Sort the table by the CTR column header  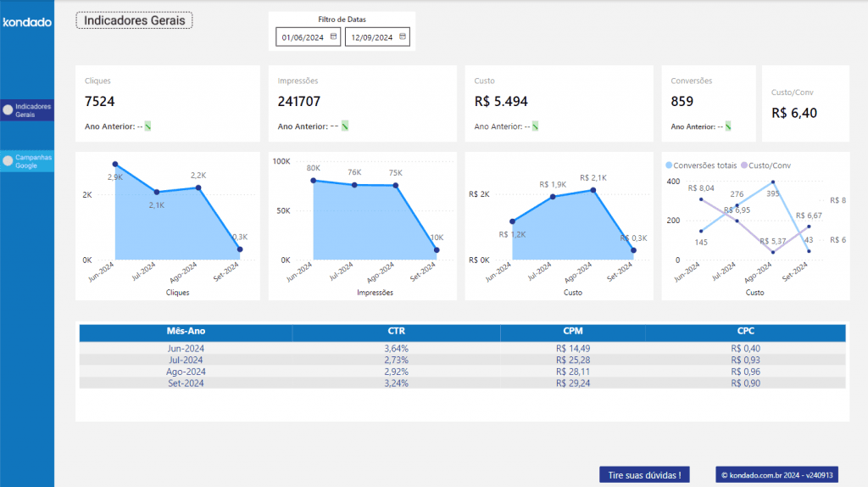(x=396, y=332)
